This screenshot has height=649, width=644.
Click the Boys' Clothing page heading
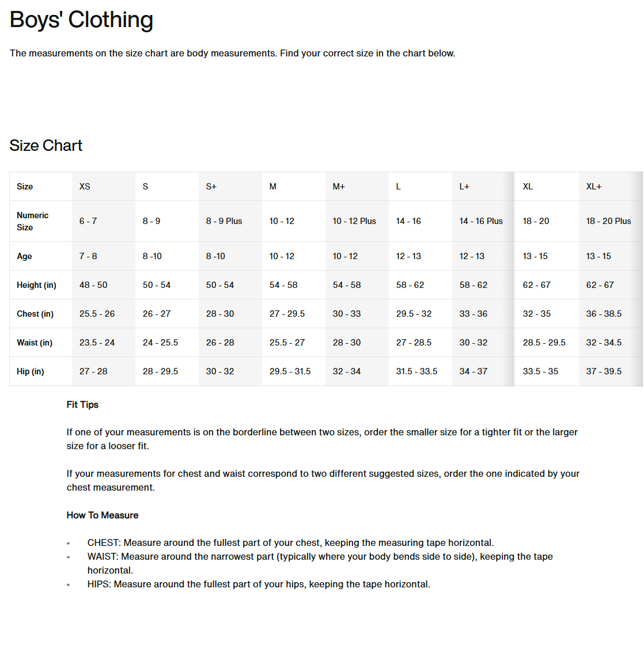coord(82,20)
